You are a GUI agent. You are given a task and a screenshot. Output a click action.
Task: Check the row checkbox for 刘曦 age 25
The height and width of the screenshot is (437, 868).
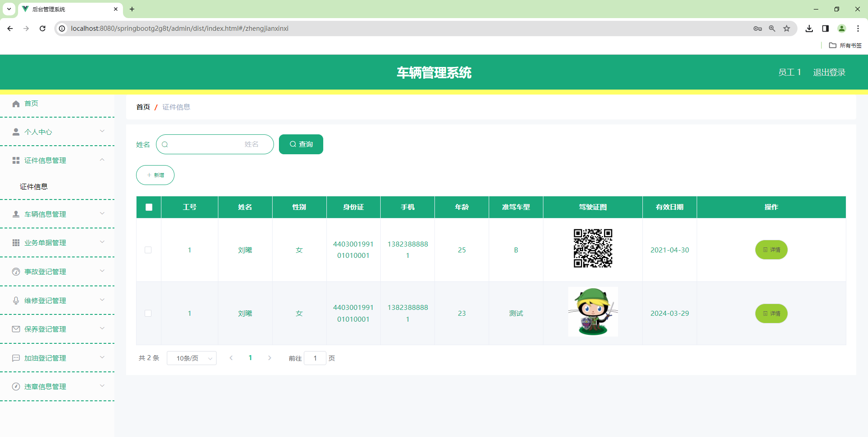click(x=148, y=250)
